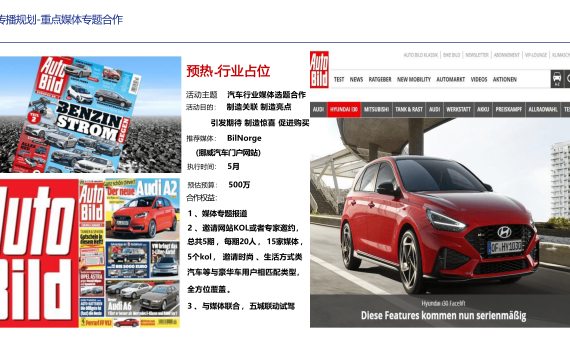This screenshot has width=570, height=360.
Task: Select the MITSUBISHI topic tab
Action: click(x=377, y=109)
